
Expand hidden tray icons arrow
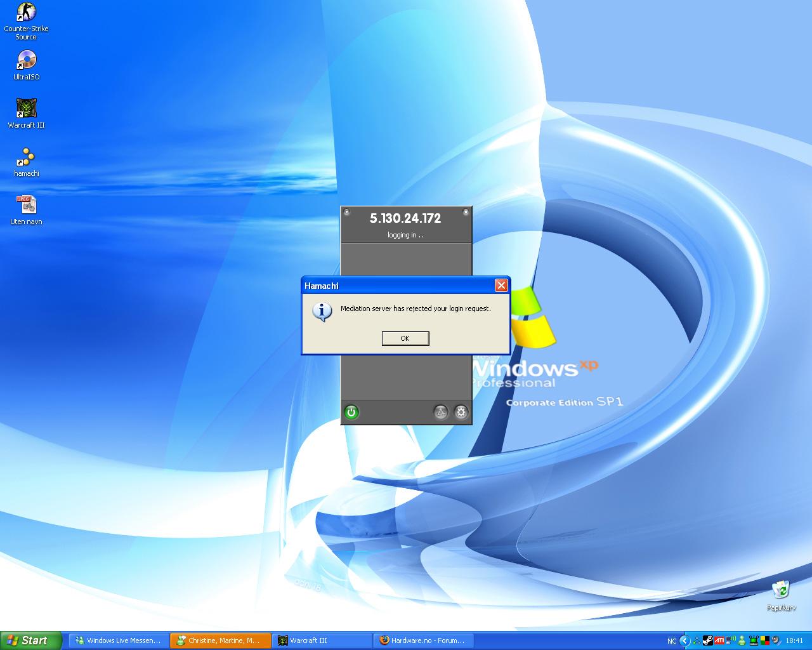coord(684,640)
